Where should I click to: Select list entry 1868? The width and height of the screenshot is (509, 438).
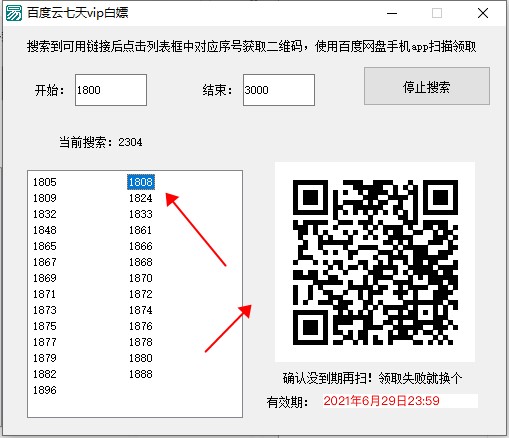click(x=141, y=262)
